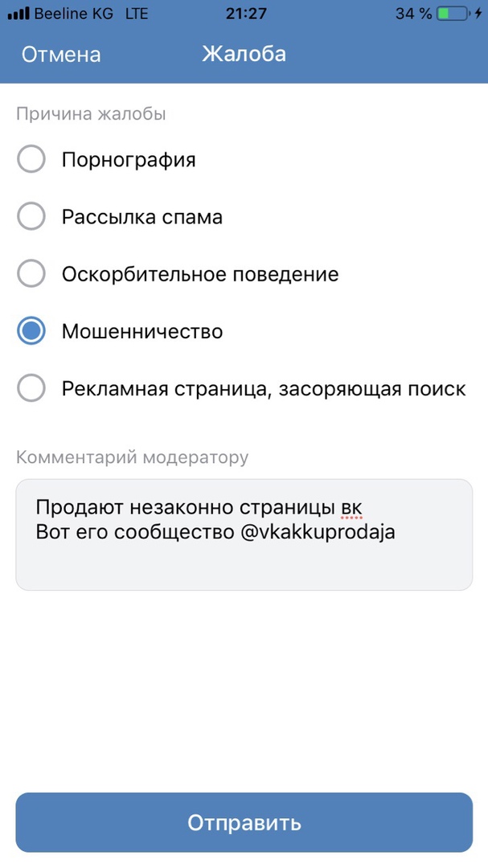Tap the Жалоба screen title
Image resolution: width=488 pixels, height=868 pixels.
click(244, 54)
